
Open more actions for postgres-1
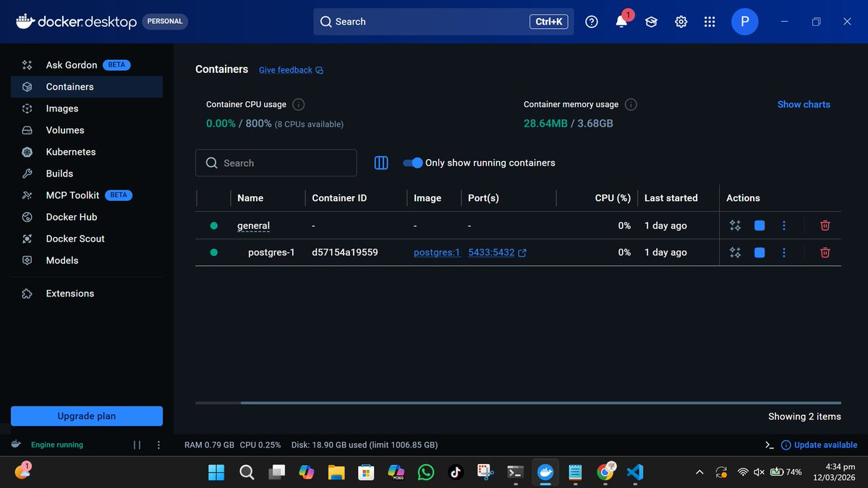tap(784, 252)
